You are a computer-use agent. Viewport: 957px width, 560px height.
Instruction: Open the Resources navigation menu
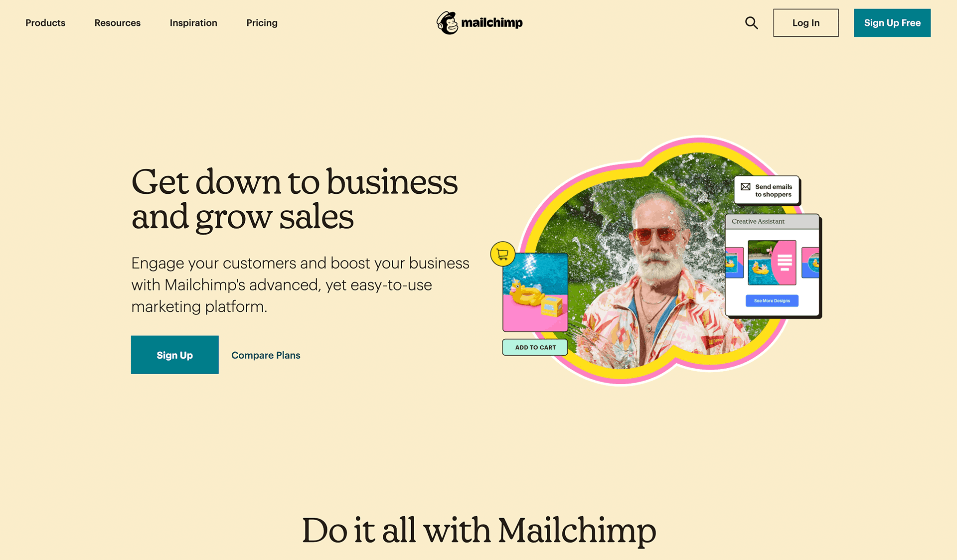(117, 22)
